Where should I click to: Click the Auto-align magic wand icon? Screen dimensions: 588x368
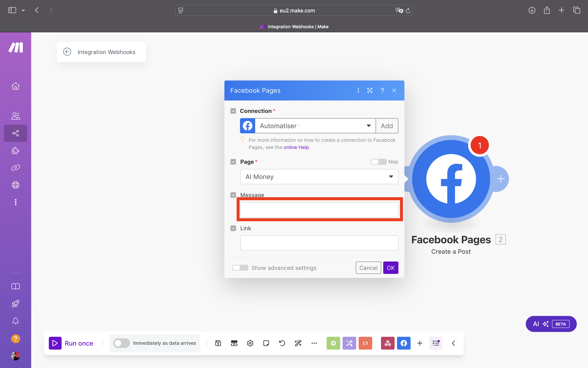click(298, 343)
